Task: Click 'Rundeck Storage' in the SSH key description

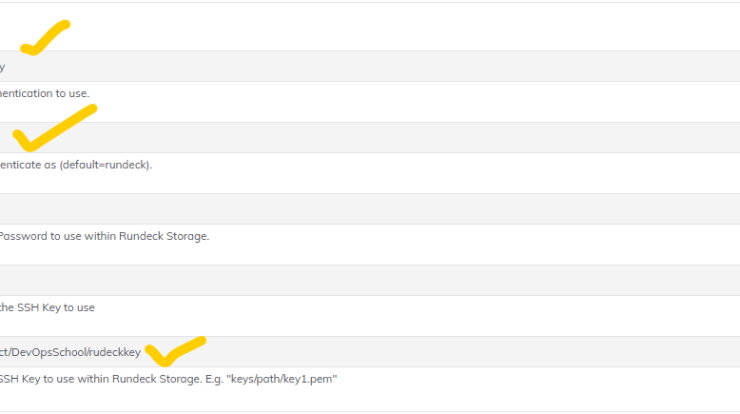Action: click(157, 379)
